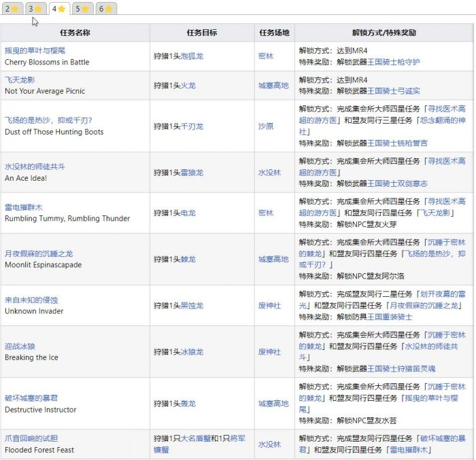Open the 3-star quest tab

(35, 9)
